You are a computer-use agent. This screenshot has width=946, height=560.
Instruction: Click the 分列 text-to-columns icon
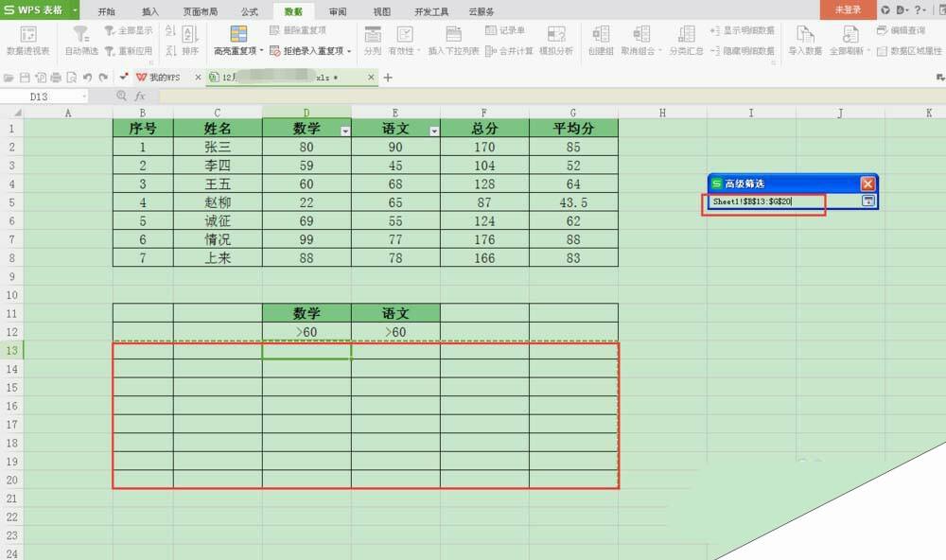[x=372, y=34]
